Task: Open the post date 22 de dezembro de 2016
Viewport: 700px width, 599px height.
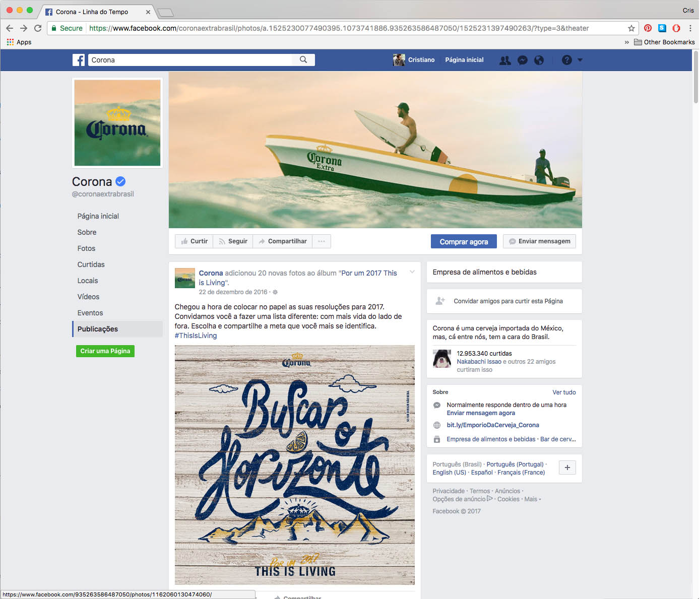Action: pyautogui.click(x=233, y=292)
